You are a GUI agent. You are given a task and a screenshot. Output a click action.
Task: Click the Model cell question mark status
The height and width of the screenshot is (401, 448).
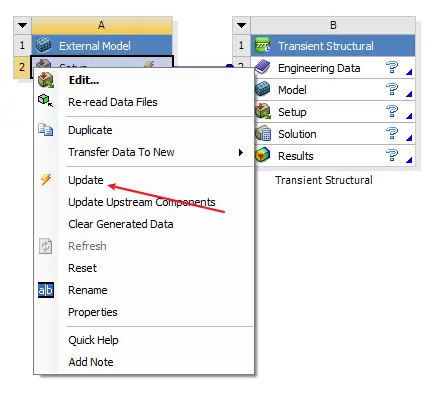coord(392,90)
